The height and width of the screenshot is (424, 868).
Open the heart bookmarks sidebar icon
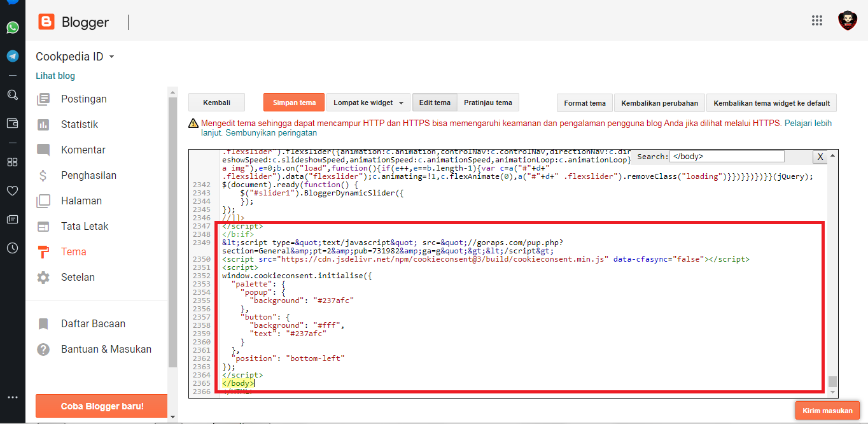tap(12, 190)
